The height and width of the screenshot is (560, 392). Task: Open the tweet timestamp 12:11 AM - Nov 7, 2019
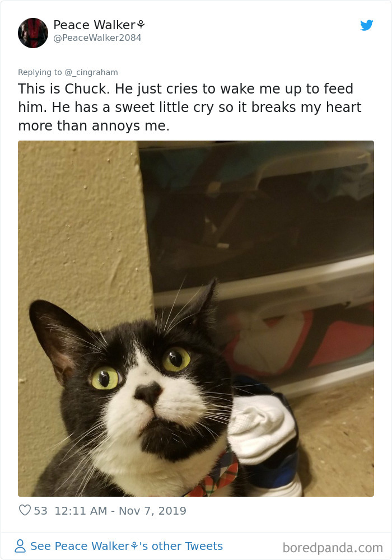pos(120,511)
